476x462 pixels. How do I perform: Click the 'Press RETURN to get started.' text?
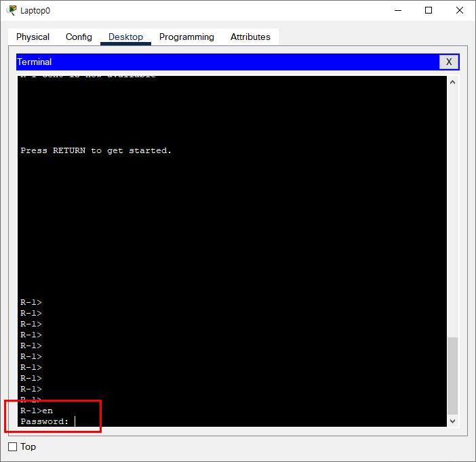tap(96, 150)
